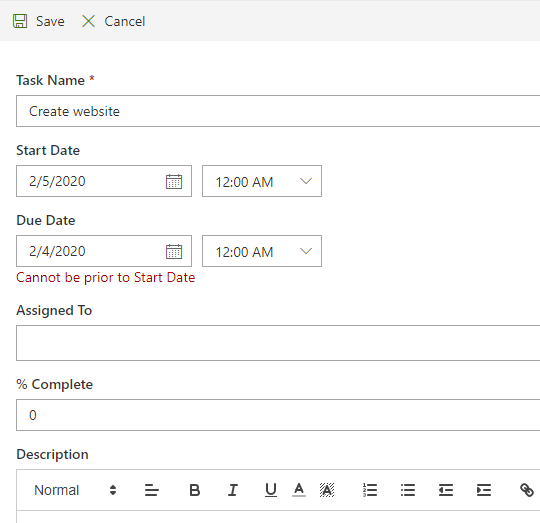Open the font color picker
The height and width of the screenshot is (523, 540).
(299, 490)
